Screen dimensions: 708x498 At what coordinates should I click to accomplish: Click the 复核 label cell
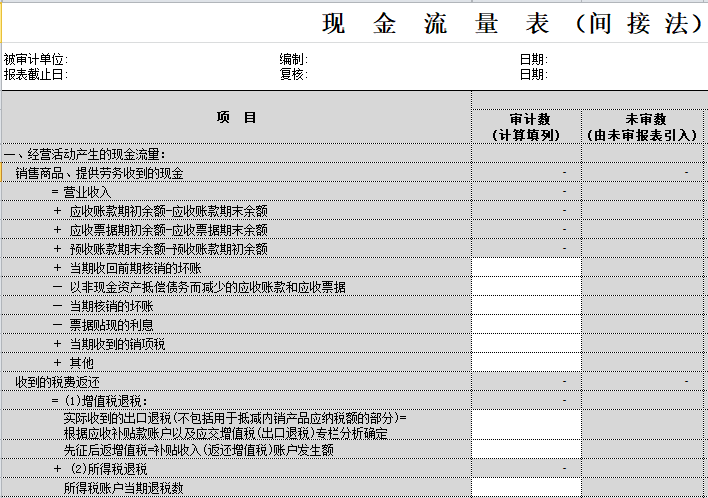pyautogui.click(x=293, y=74)
